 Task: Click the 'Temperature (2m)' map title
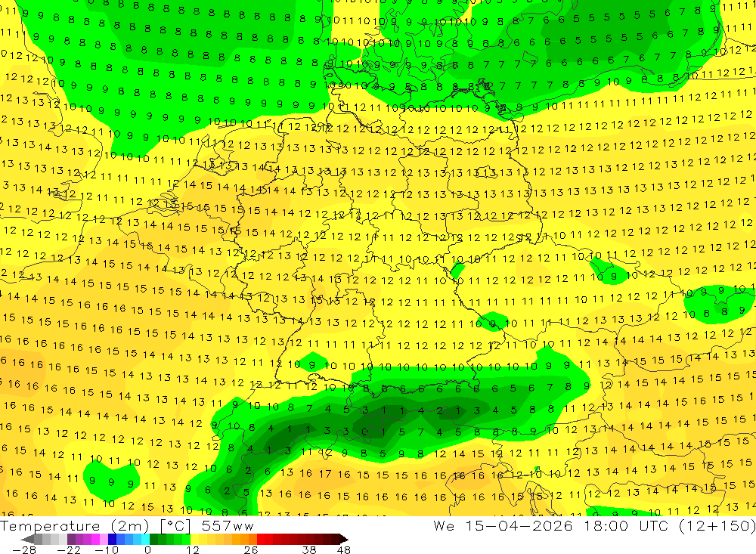pos(74,526)
